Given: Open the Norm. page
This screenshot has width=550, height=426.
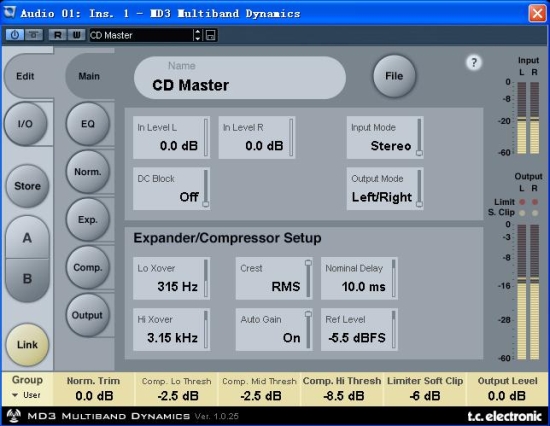Looking at the screenshot, I should [x=88, y=172].
